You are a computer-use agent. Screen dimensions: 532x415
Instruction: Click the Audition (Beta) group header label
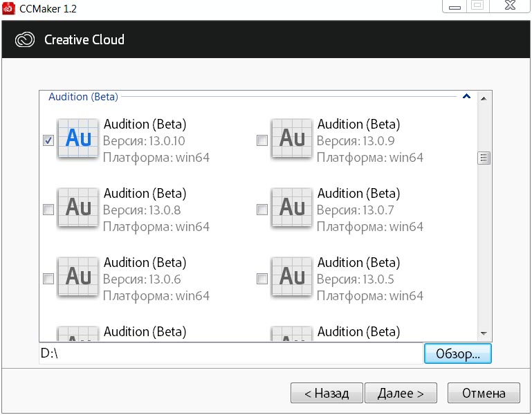pos(83,97)
